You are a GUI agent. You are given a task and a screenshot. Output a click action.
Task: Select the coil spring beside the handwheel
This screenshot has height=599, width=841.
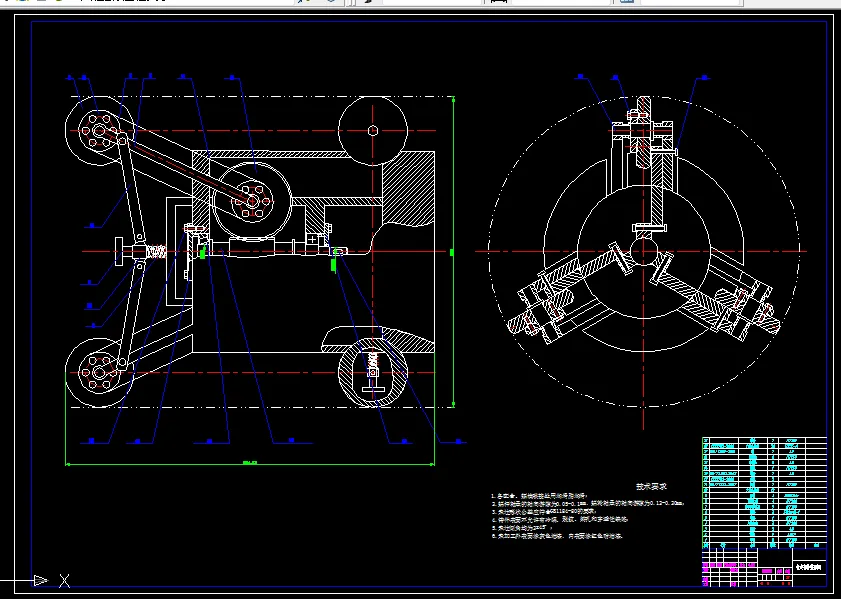pos(156,251)
